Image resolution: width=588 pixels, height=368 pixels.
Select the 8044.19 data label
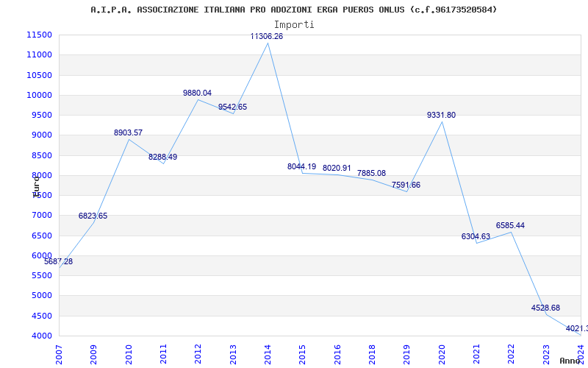[x=302, y=166]
